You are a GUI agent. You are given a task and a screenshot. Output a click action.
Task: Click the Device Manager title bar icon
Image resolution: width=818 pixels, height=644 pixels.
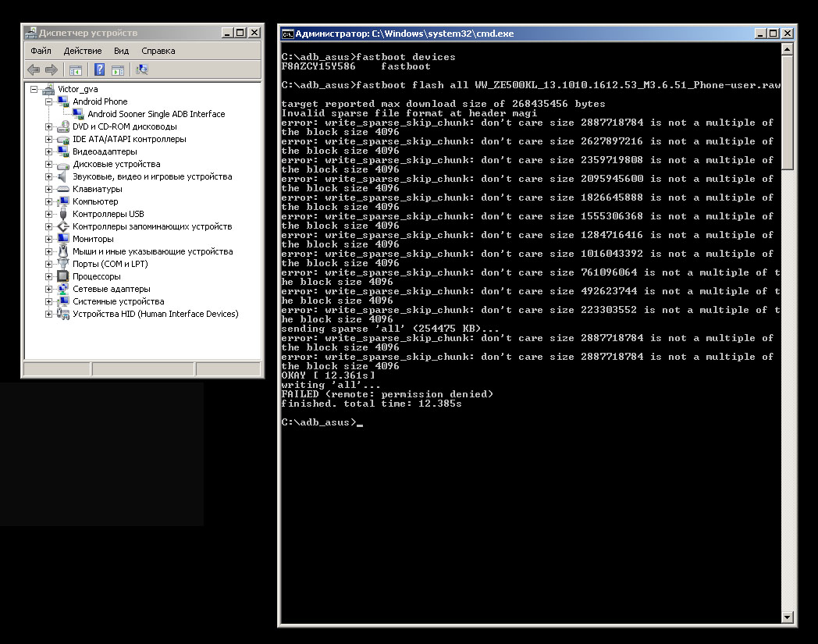coord(30,33)
